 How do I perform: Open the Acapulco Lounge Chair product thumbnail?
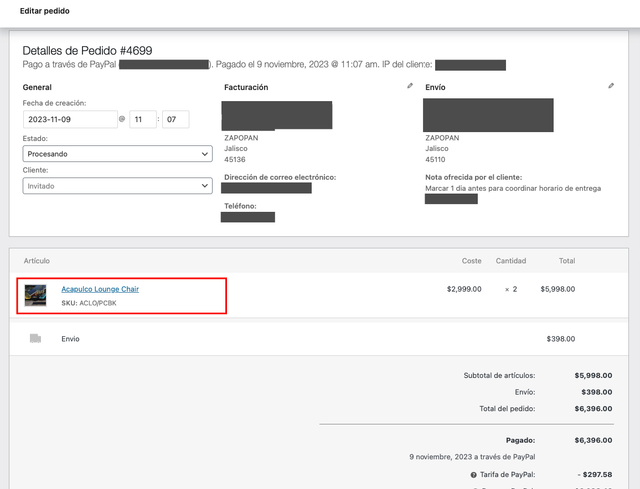[x=36, y=295]
